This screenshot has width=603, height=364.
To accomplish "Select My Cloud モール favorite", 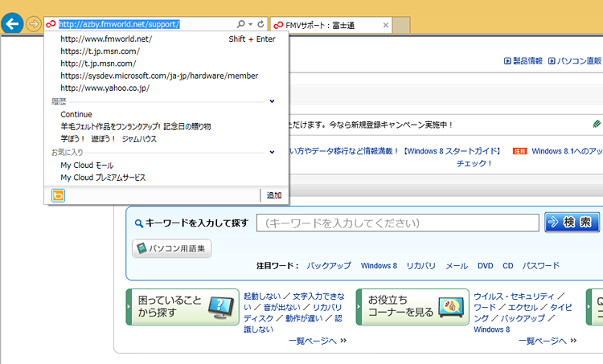I will (87, 166).
